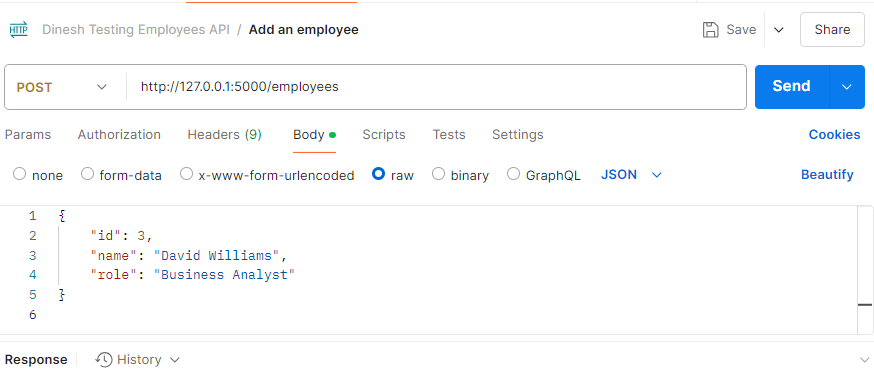Click the "id": 3 line
This screenshot has height=384, width=874.
click(122, 236)
